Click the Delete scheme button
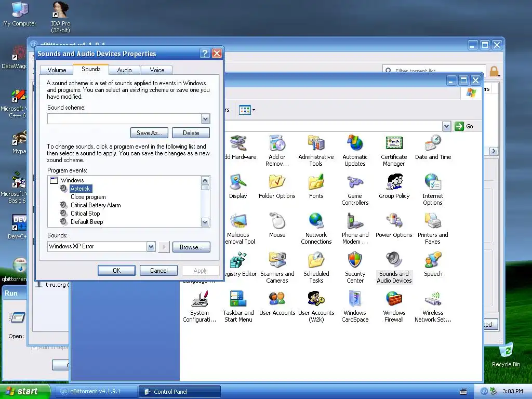 coord(191,133)
